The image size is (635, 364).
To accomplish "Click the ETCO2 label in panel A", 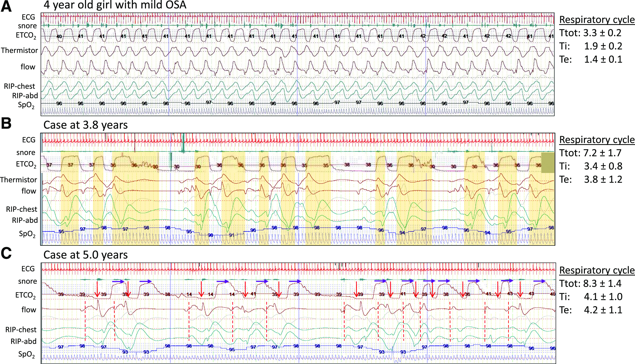I will coord(26,36).
